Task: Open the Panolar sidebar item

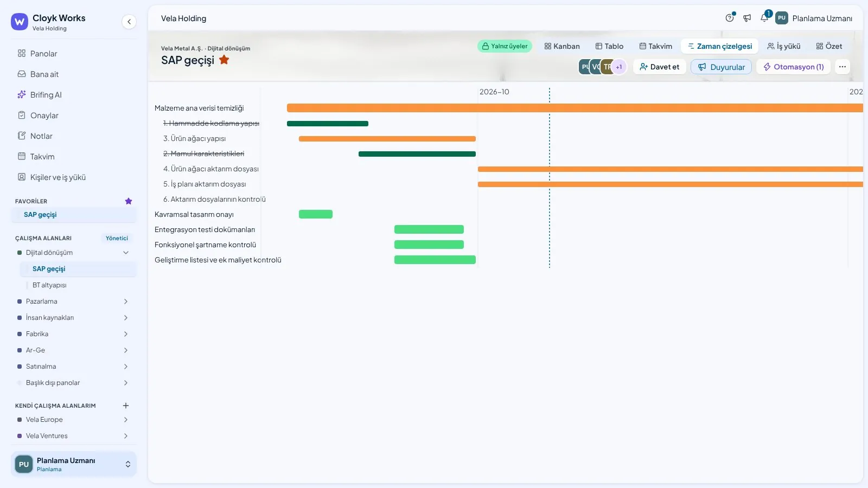Action: [74, 54]
